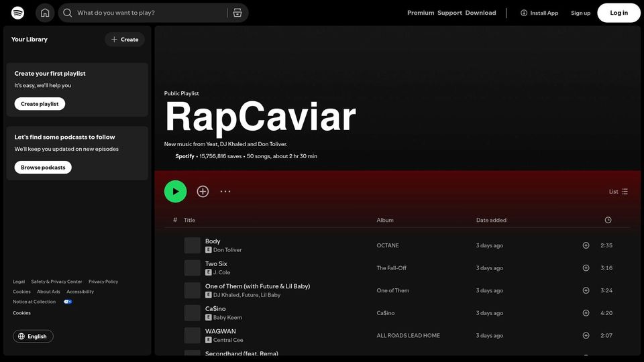Open artist Central Cee
The height and width of the screenshot is (362, 644).
coord(228,341)
